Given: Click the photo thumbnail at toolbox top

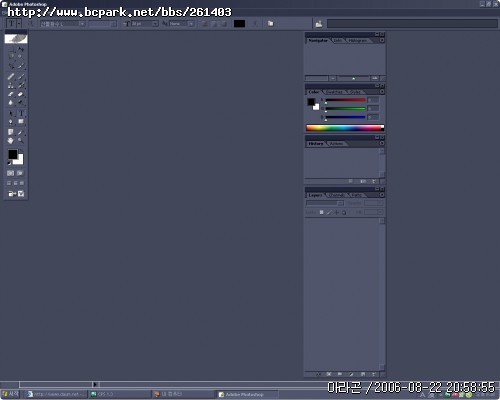Looking at the screenshot, I should click(16, 39).
